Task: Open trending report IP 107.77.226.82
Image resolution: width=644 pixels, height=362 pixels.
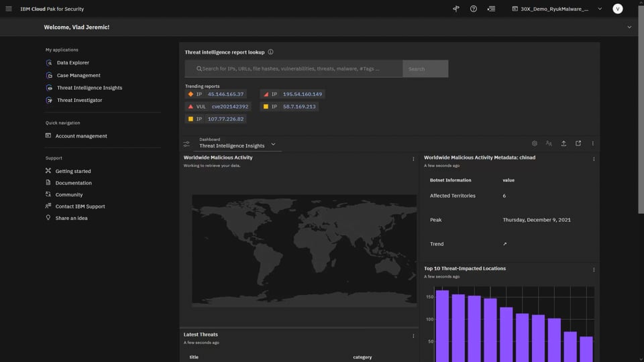Action: [x=215, y=119]
